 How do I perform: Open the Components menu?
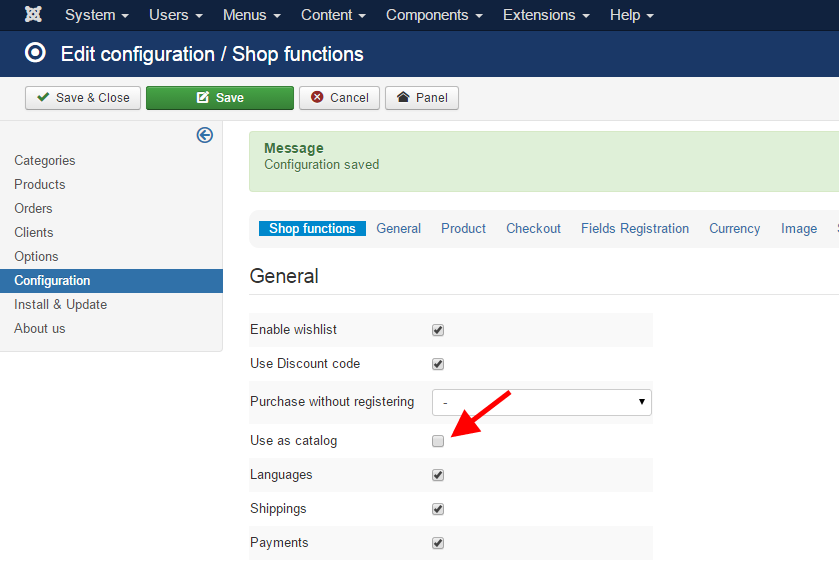[x=434, y=15]
